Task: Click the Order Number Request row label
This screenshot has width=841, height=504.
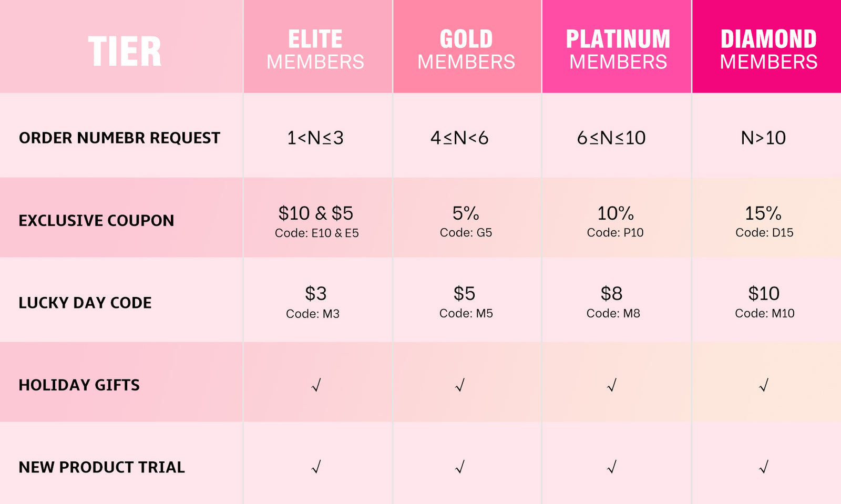Action: pos(119,138)
